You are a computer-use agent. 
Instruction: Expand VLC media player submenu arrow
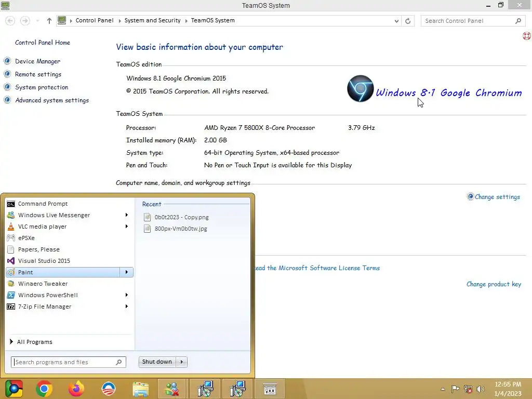127,227
